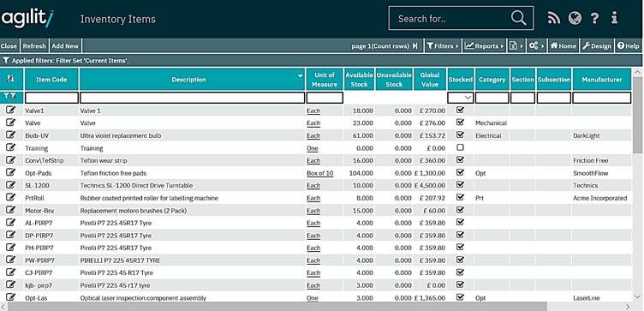Toggle Stocked checkbox for Valve1
Screen dimensions: 644x311
coord(461,110)
